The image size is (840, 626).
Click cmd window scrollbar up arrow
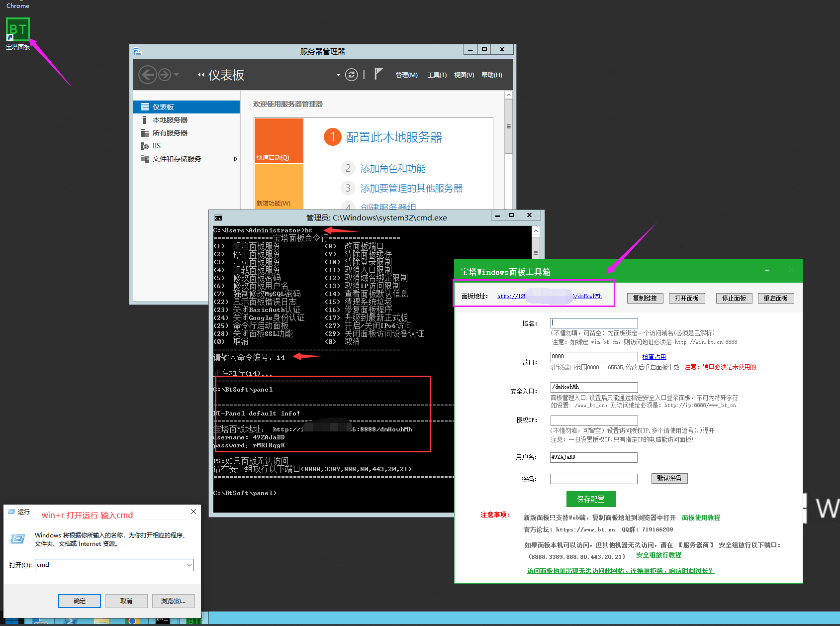pyautogui.click(x=536, y=230)
